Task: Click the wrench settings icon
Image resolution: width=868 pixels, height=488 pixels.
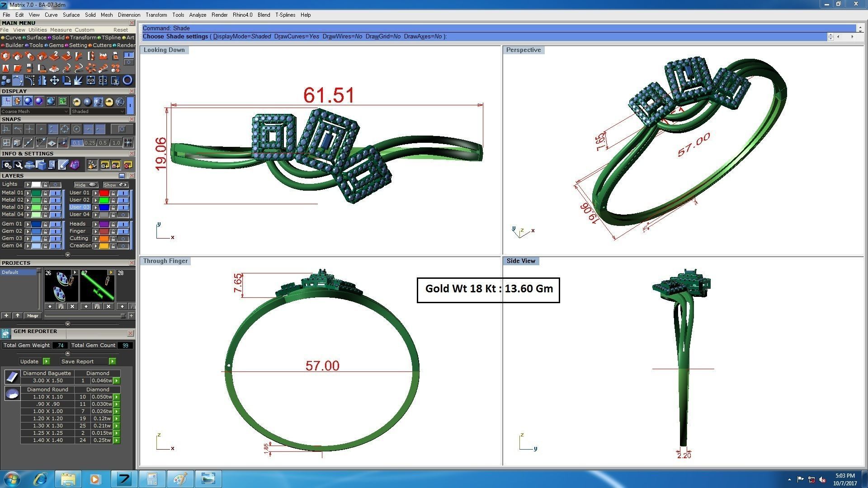Action: click(x=18, y=165)
